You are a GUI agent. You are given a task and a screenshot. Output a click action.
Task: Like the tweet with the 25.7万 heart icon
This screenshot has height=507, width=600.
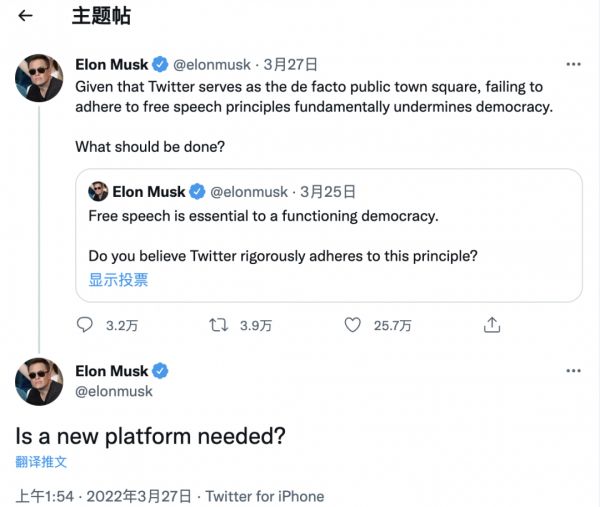click(x=352, y=325)
